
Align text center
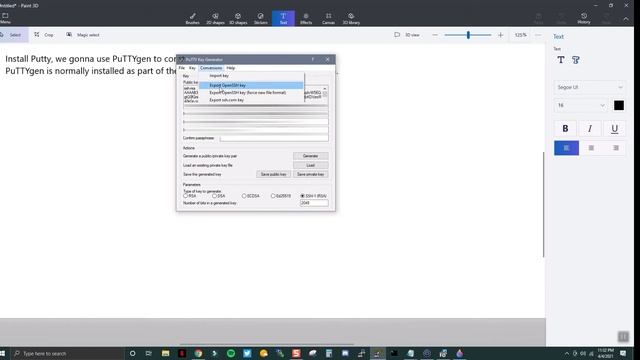tap(591, 148)
